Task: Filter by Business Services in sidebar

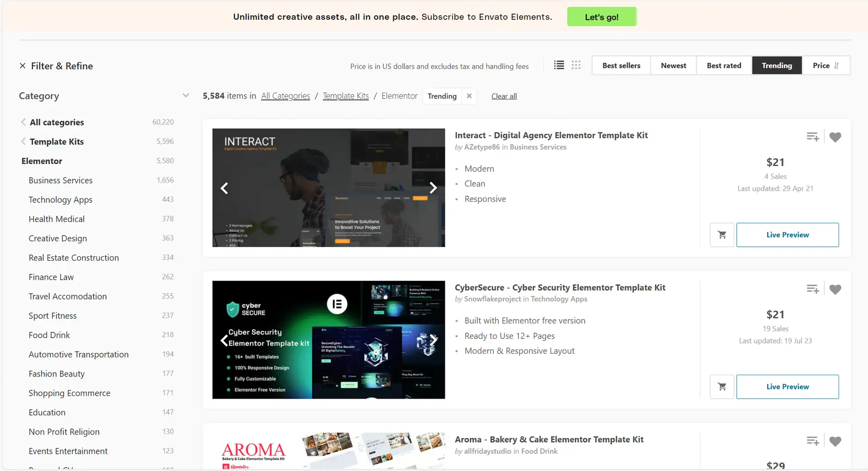Action: 61,180
